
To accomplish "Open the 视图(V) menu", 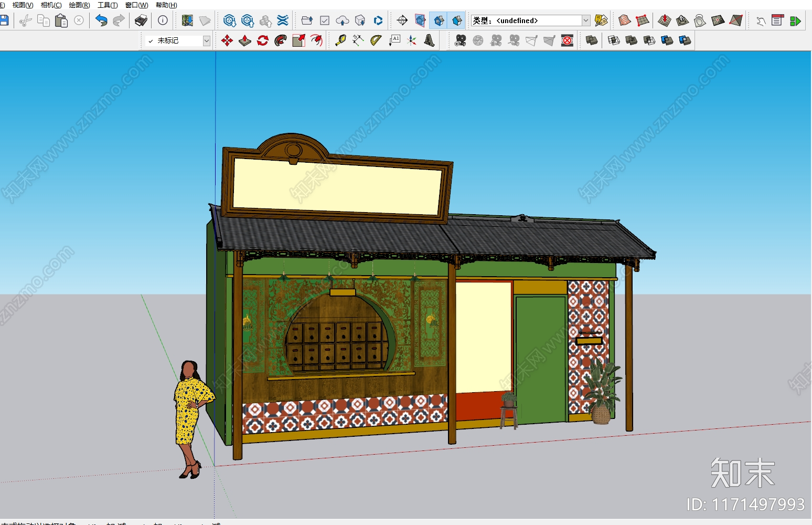I will pyautogui.click(x=23, y=5).
